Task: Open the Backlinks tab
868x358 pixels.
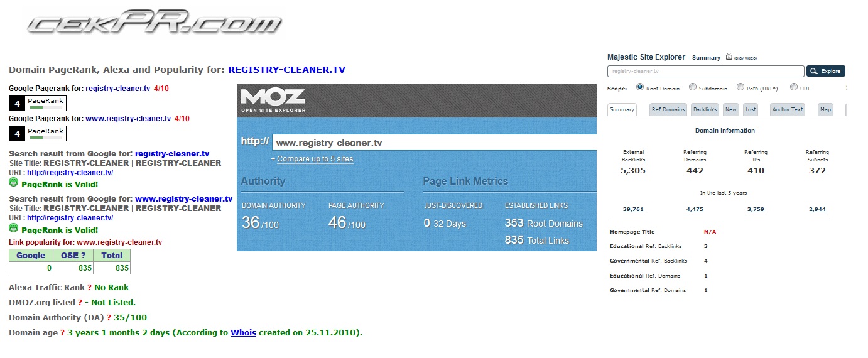Action: 705,109
